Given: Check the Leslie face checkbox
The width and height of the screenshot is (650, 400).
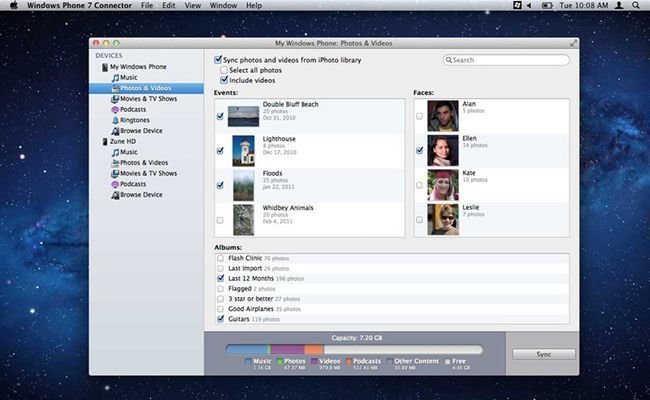Looking at the screenshot, I should click(x=420, y=220).
